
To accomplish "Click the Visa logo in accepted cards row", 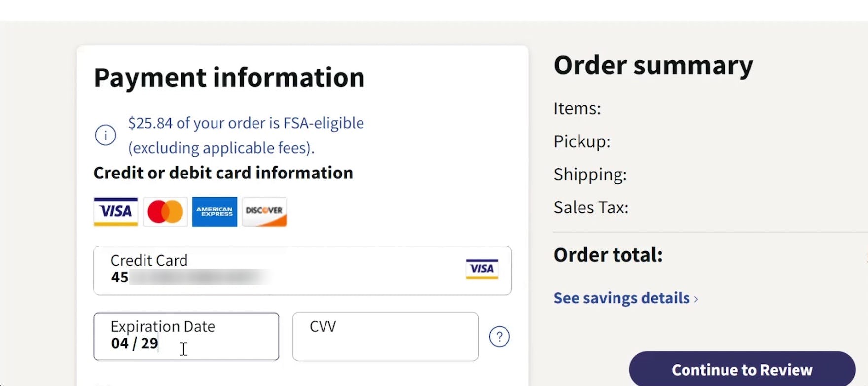I will (x=116, y=211).
